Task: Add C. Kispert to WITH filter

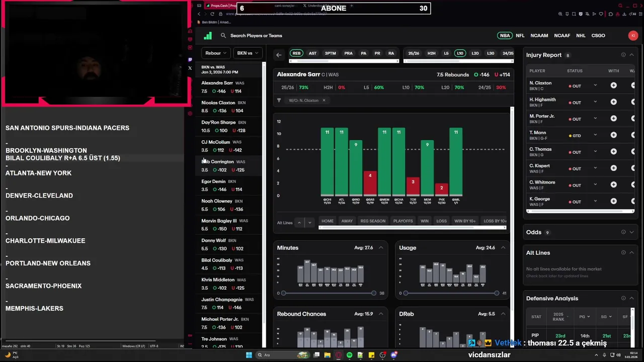Action: (613, 168)
